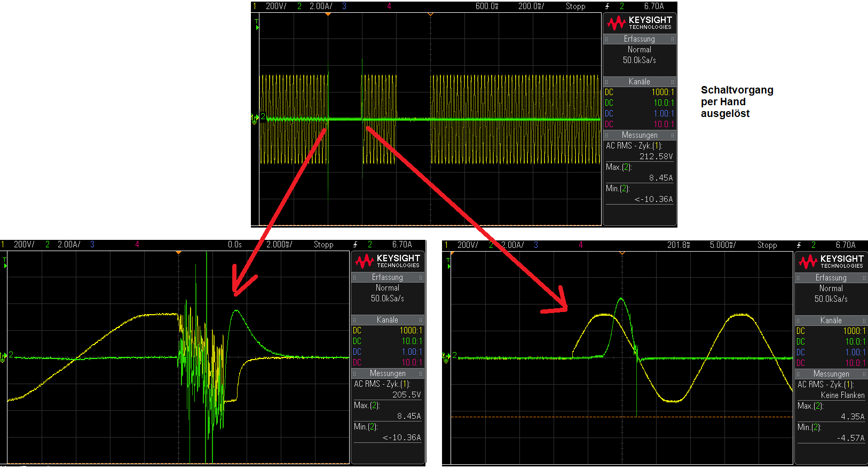Click the 6.70A trigger level on the top oscilloscope
The height and width of the screenshot is (468, 868).
(x=654, y=6)
